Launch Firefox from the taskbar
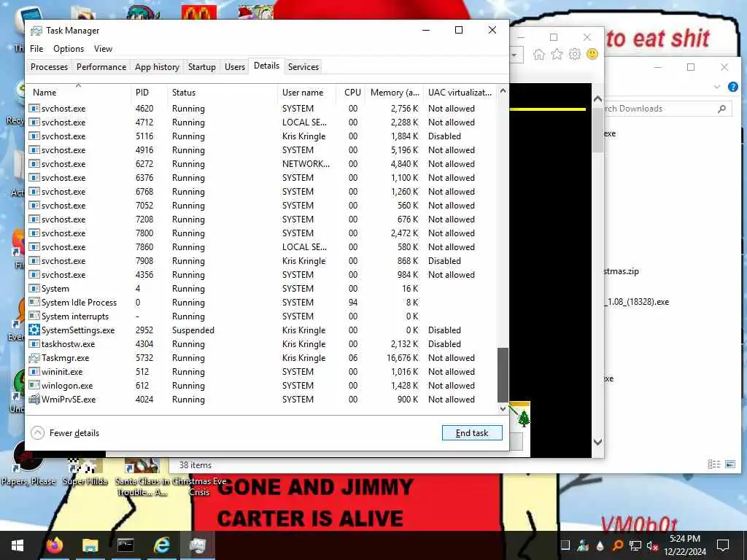The image size is (747, 560). tap(55, 545)
